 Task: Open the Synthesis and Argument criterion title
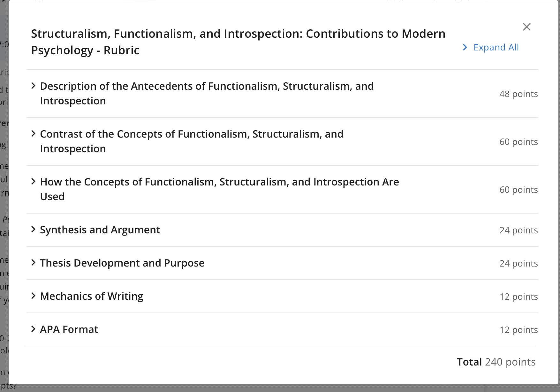pyautogui.click(x=100, y=230)
